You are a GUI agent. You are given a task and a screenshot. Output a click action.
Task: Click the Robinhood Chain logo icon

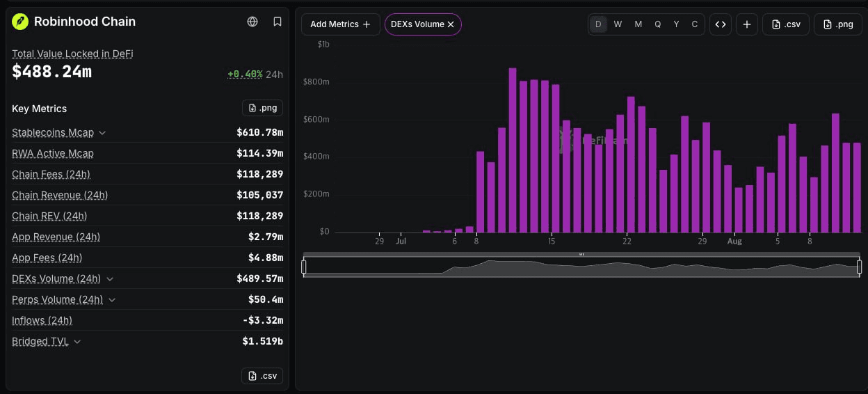tap(19, 22)
